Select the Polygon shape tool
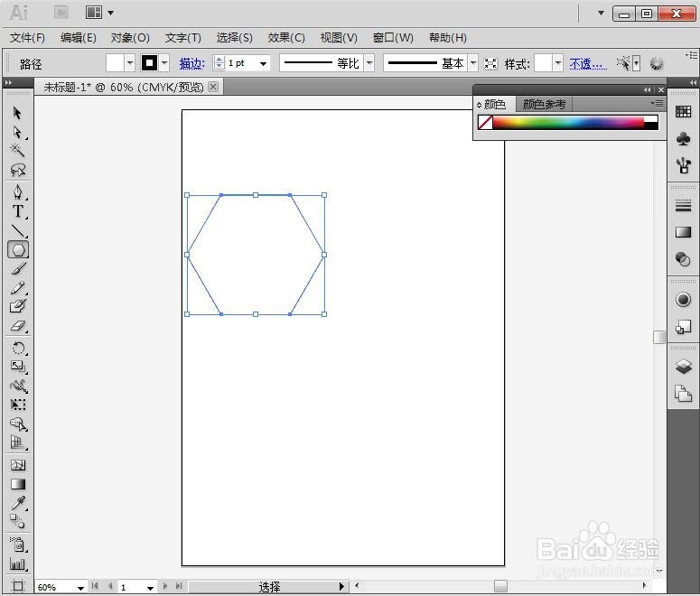700x596 pixels. pos(18,249)
